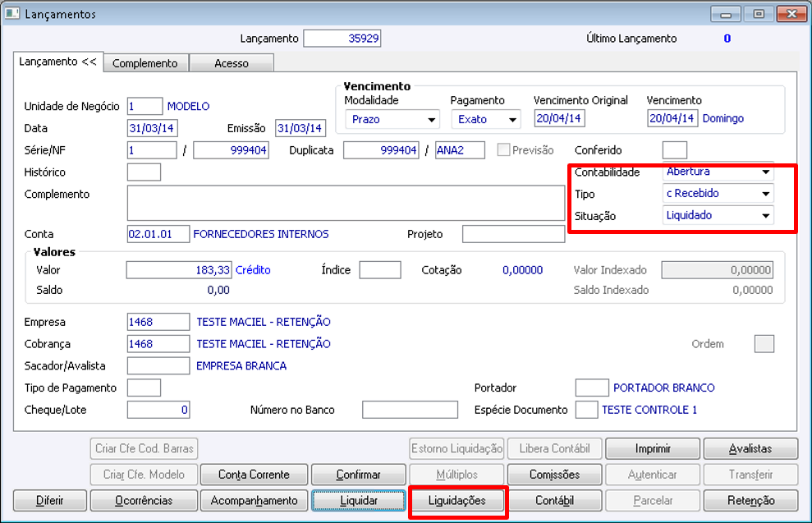Click the Liquidar button
Screen dimensions: 812x523
point(358,501)
